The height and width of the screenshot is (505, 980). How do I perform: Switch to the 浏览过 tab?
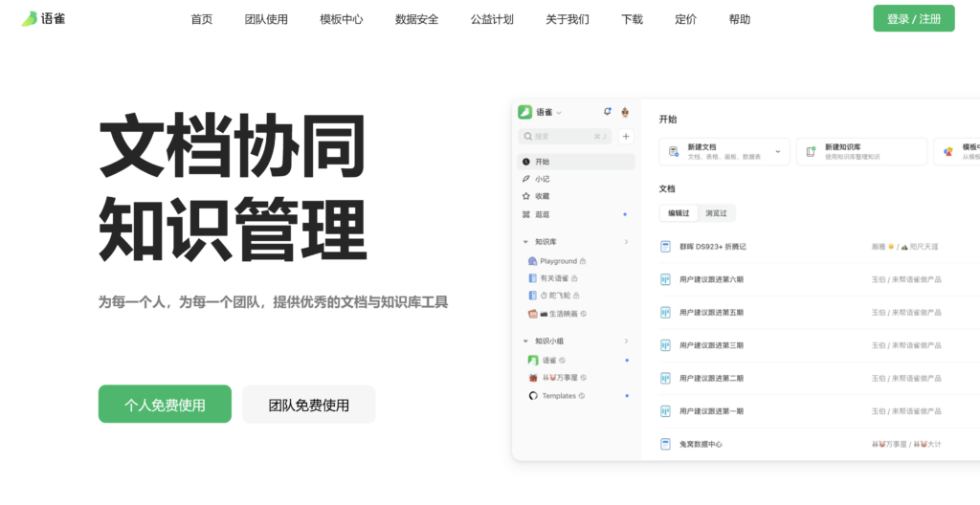click(x=716, y=213)
